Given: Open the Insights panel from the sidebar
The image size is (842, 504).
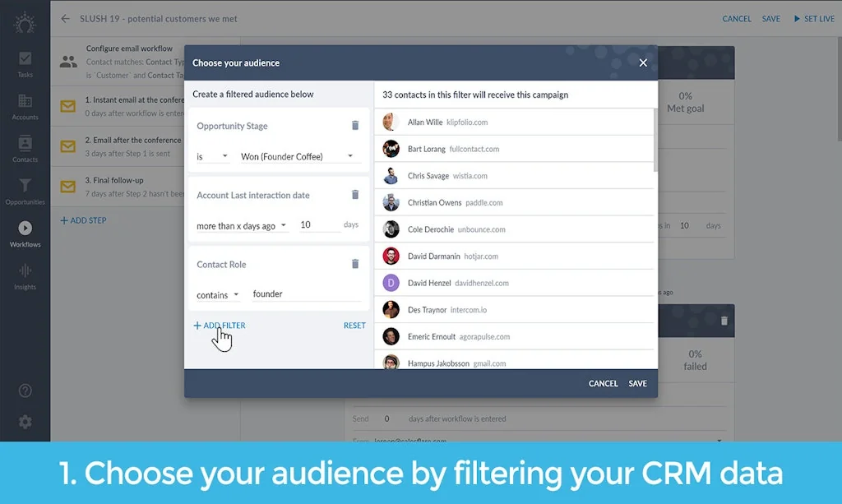Looking at the screenshot, I should [x=25, y=275].
